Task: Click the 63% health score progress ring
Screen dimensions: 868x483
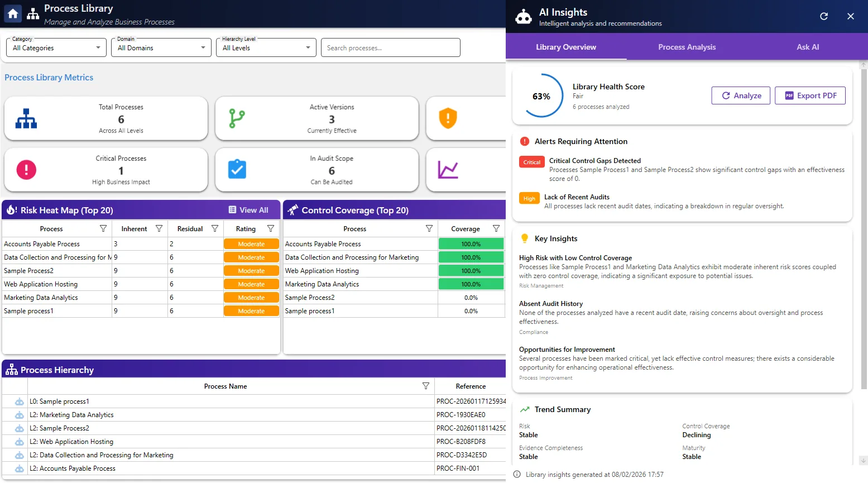Action: pos(541,96)
